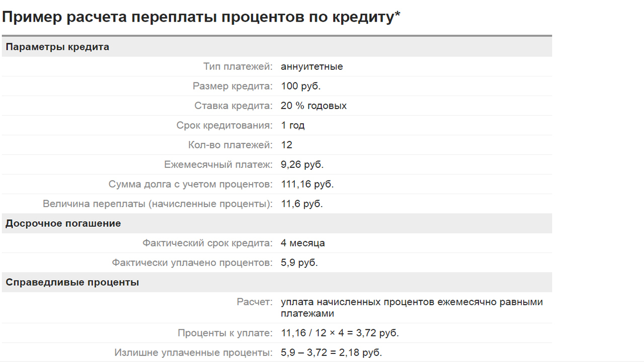This screenshot has height=362, width=644.
Task: Click the 'Размер кредита:' label
Action: [232, 86]
